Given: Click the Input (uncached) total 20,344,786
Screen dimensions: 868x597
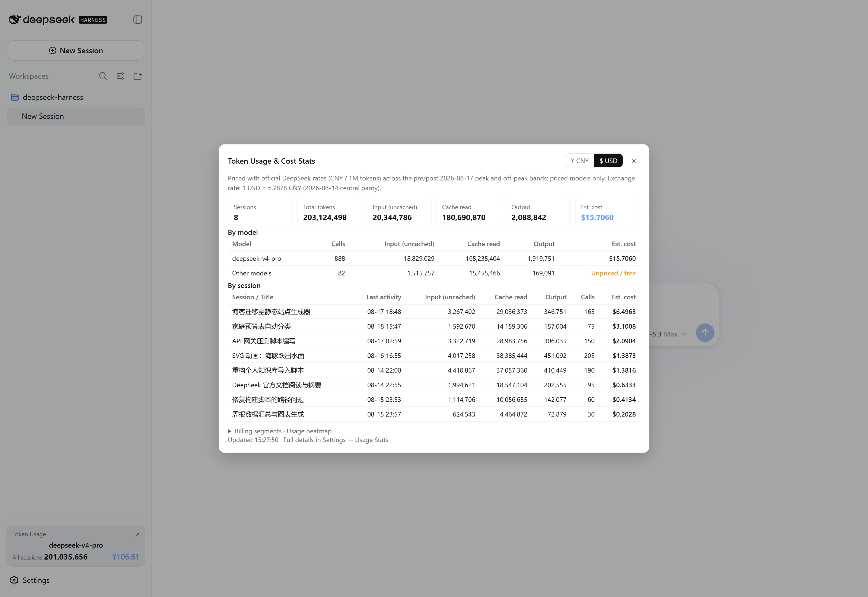Looking at the screenshot, I should (x=392, y=217).
